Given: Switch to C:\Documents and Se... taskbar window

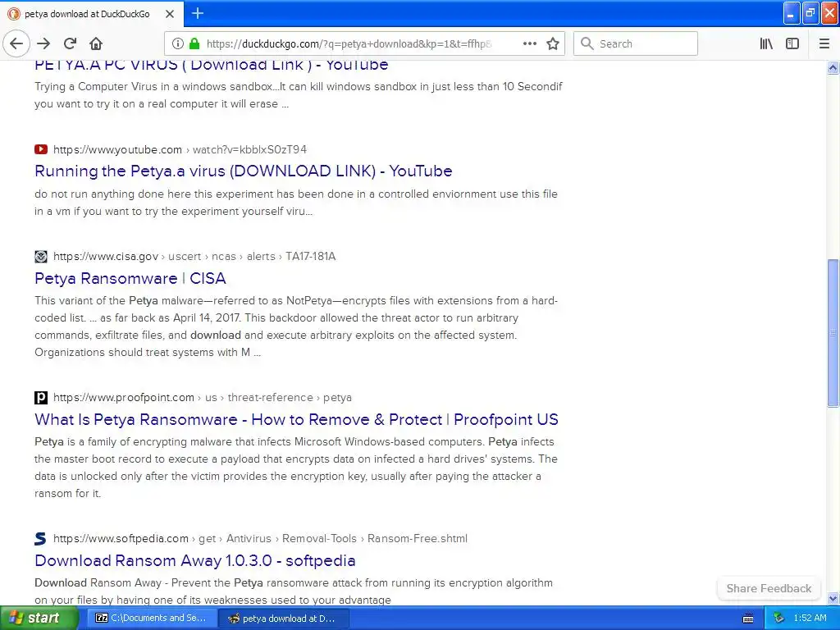Looking at the screenshot, I should [151, 618].
